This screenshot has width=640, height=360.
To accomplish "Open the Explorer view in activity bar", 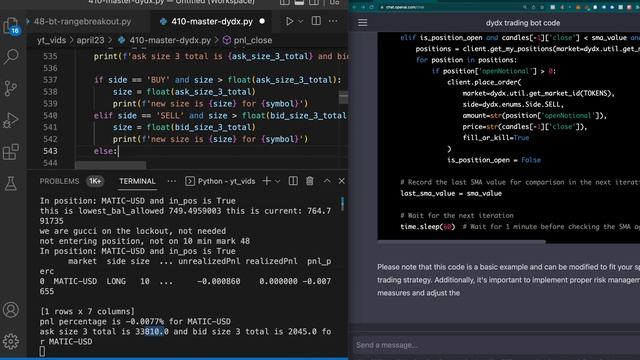I will pos(11,26).
